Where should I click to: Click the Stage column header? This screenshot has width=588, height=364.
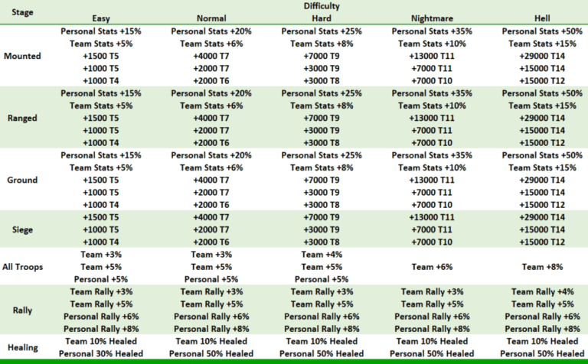coord(23,12)
